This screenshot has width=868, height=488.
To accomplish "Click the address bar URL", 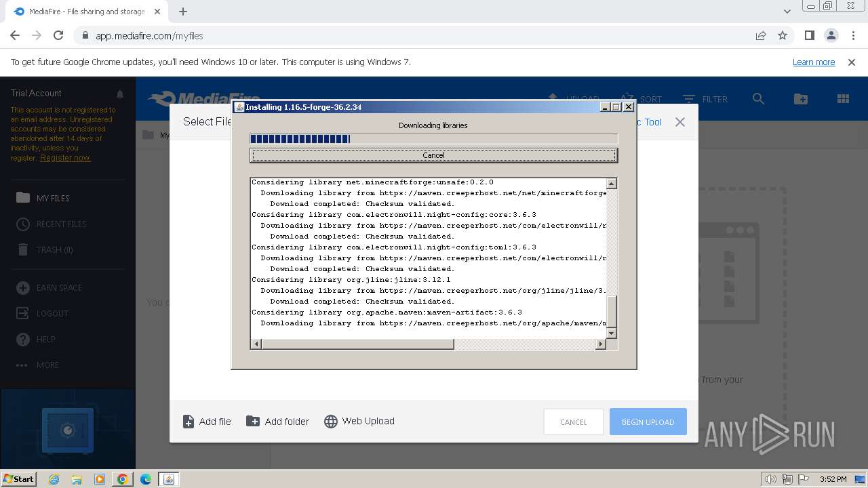I will (149, 36).
